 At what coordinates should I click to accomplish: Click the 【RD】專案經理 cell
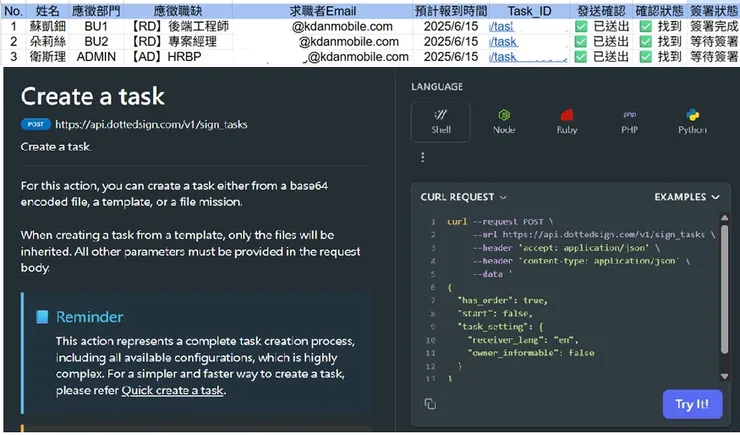[x=178, y=42]
